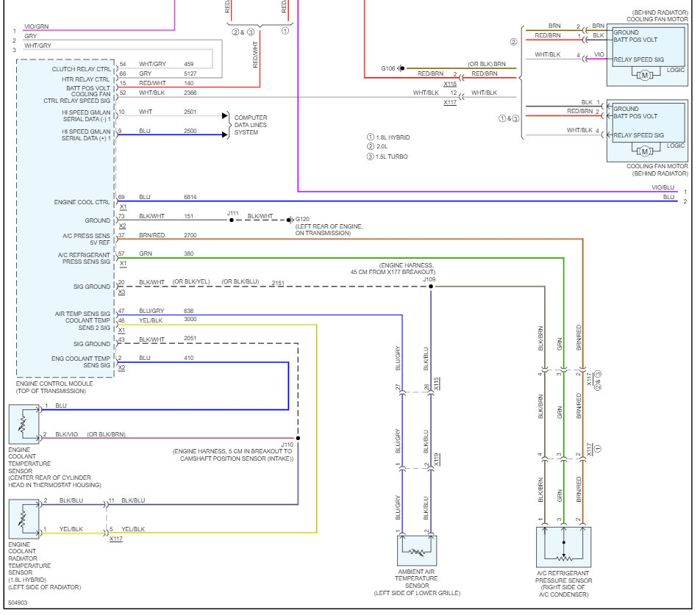Image resolution: width=700 pixels, height=615 pixels.
Task: Click circuit number 5127
Action: click(190, 73)
